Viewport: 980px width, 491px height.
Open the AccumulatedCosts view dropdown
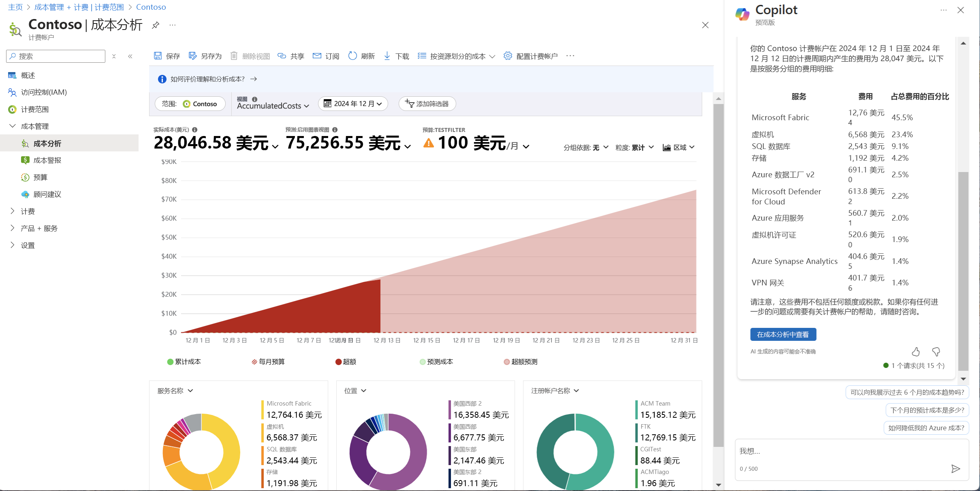pyautogui.click(x=272, y=106)
